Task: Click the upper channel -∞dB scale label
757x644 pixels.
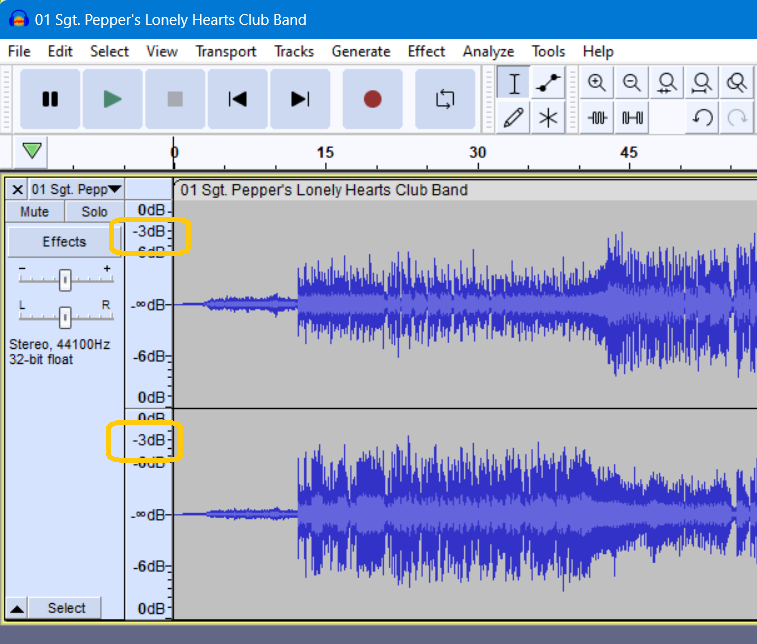Action: click(x=149, y=305)
